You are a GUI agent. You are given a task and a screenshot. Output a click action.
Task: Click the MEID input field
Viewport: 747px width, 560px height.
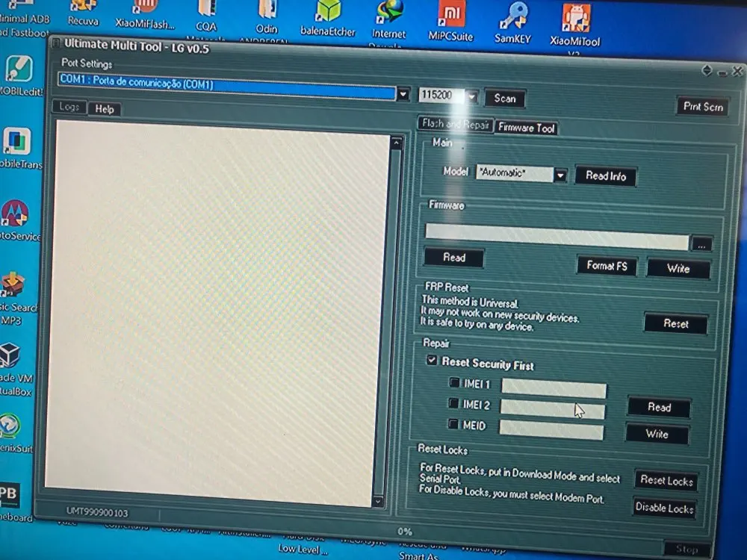pyautogui.click(x=551, y=430)
